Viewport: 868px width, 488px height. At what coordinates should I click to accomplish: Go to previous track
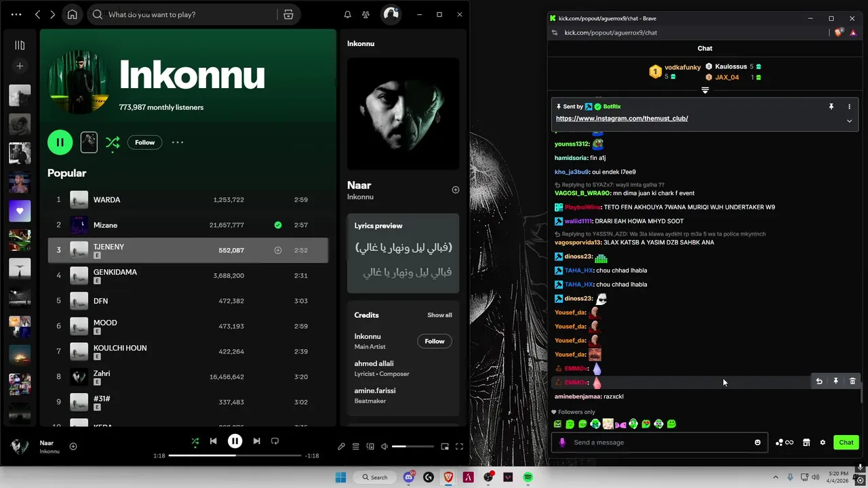coord(213,441)
